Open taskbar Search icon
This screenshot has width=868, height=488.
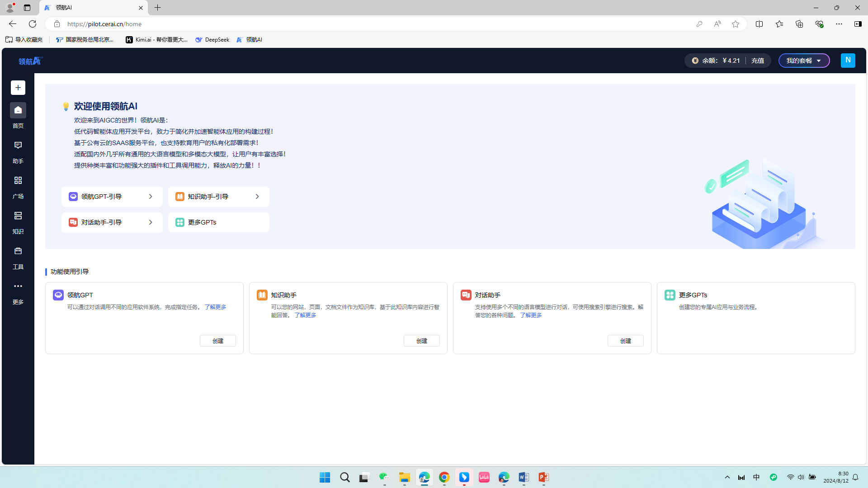(345, 478)
